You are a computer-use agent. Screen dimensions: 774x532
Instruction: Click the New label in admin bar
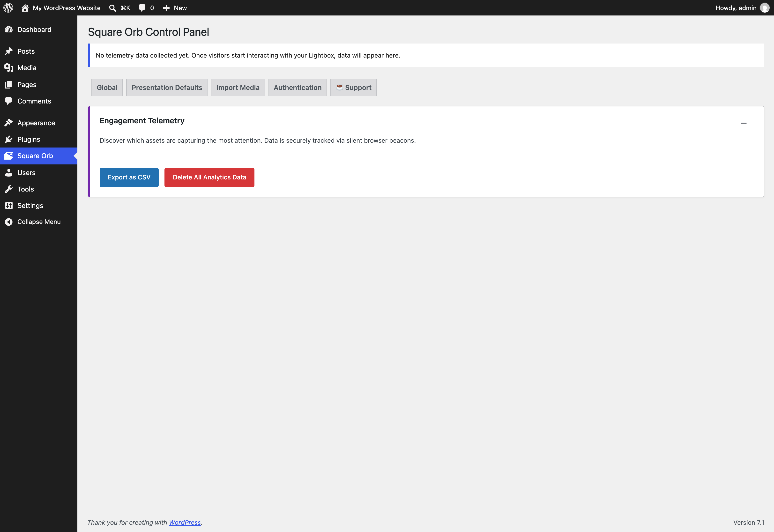tap(180, 8)
